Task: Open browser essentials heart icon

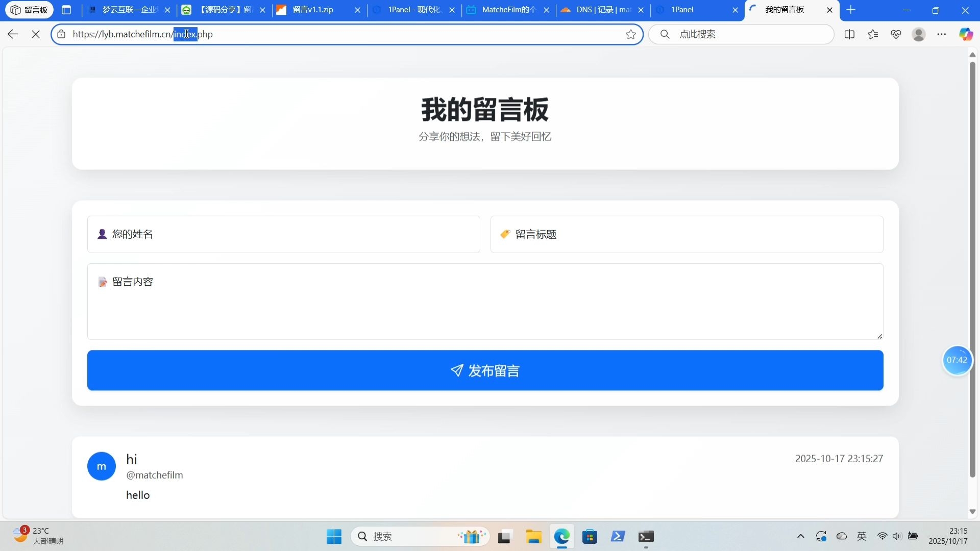Action: pos(896,34)
